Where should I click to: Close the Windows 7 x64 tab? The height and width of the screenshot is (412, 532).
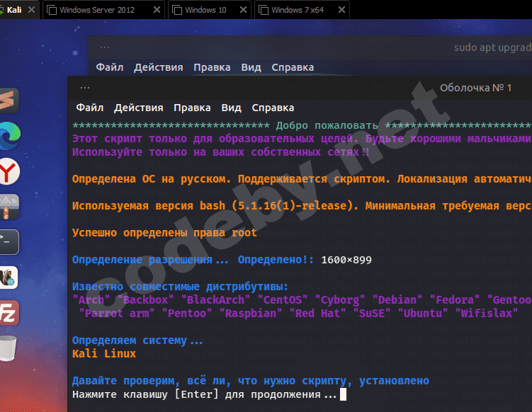point(341,10)
